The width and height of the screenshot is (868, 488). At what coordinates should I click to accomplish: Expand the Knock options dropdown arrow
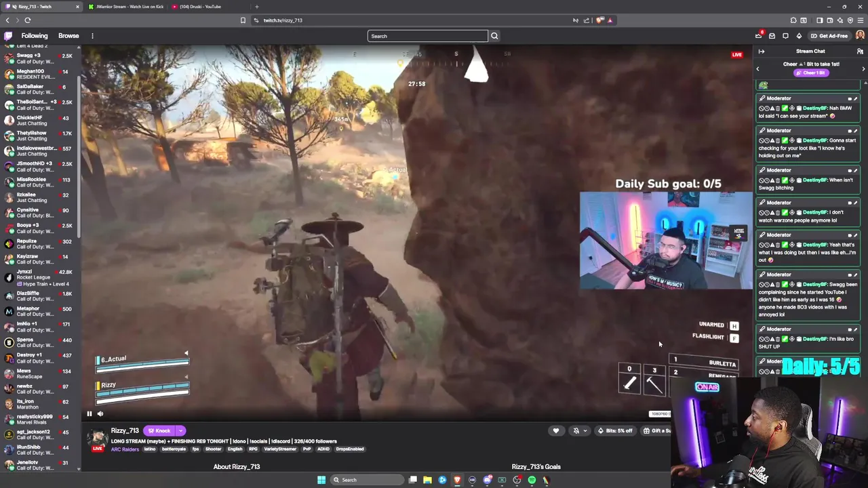[x=180, y=430]
